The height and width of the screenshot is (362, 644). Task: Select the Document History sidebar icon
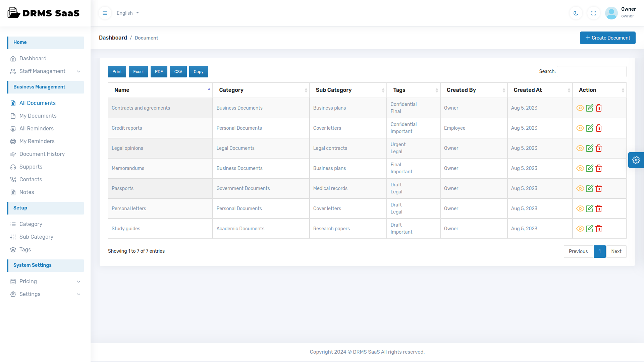(13, 154)
